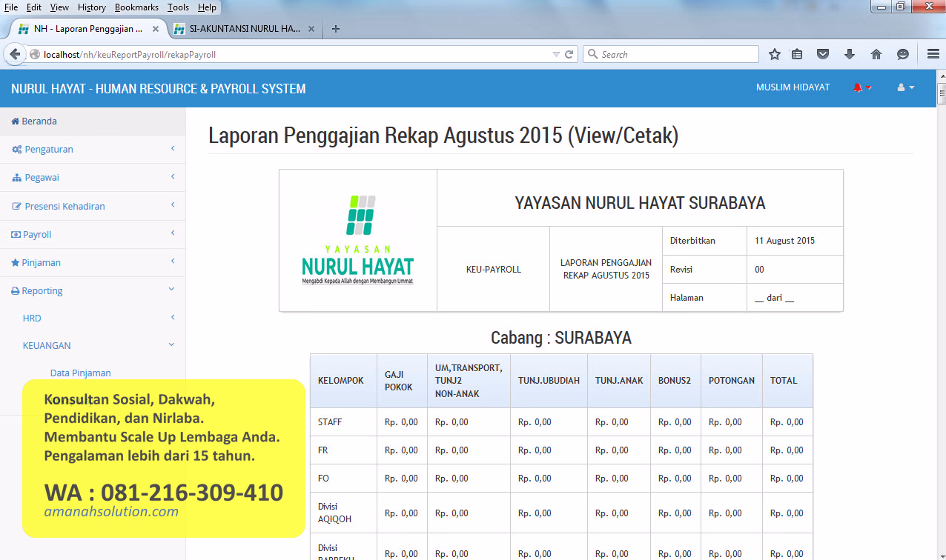The width and height of the screenshot is (946, 560).
Task: Bookmark this page with star icon
Action: (775, 54)
